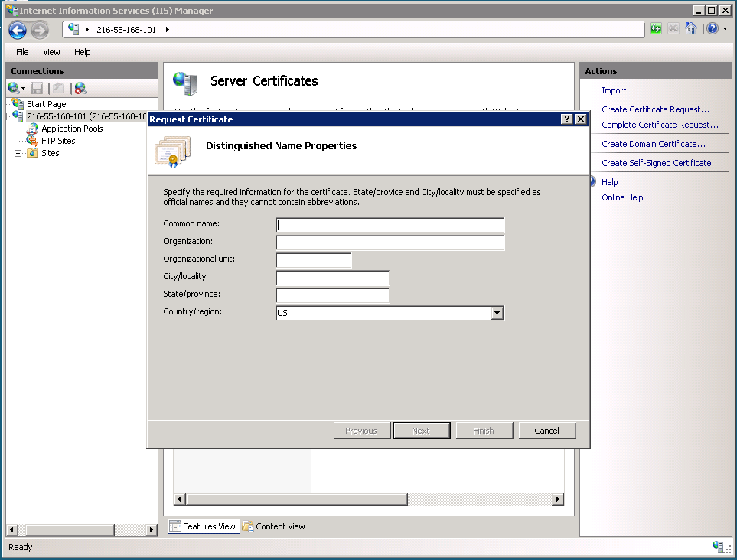
Task: Open the Help menu
Action: (82, 52)
